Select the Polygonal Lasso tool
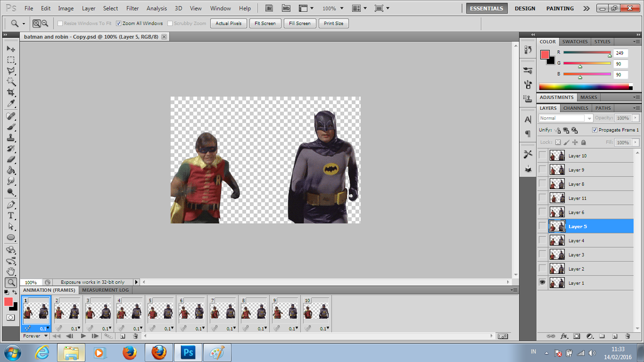This screenshot has width=644, height=362. (x=11, y=71)
